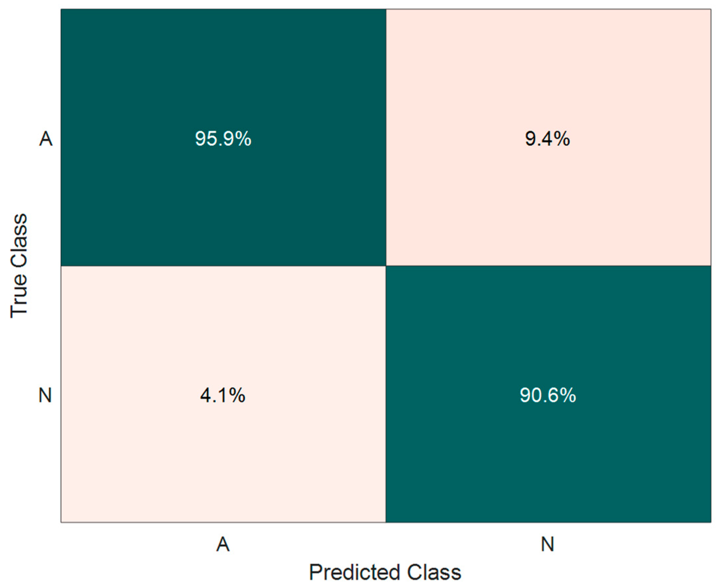Pick the dark teal true-N predicted-N cell
Screen dimensions: 720x588
(548, 394)
